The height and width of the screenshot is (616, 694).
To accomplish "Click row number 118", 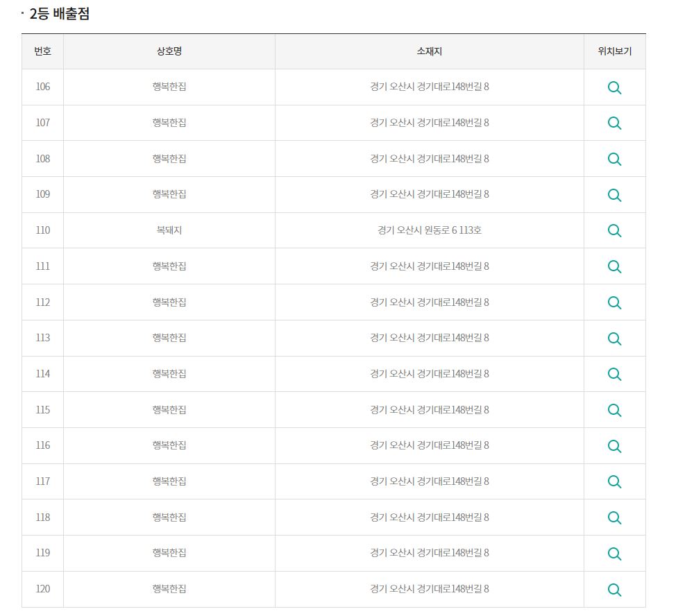I will pyautogui.click(x=42, y=517).
